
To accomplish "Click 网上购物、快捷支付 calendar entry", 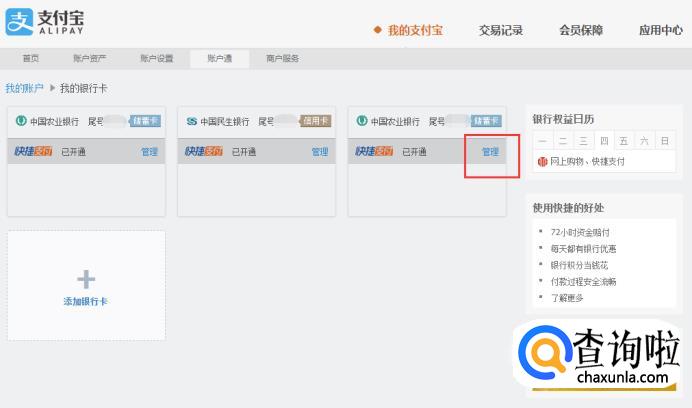I will coord(587,162).
